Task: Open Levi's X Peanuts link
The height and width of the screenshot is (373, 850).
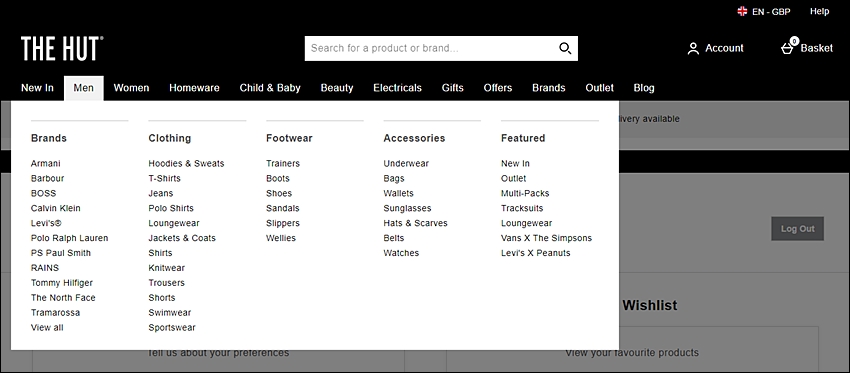Action: point(536,253)
